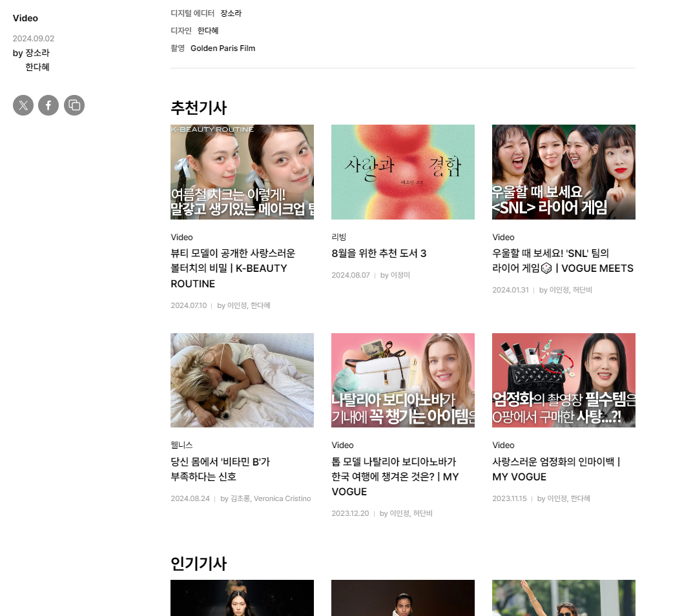Open article 당신 몸에서 '비타민 B'가 부족하다는 신호
693x616 pixels.
click(x=220, y=469)
